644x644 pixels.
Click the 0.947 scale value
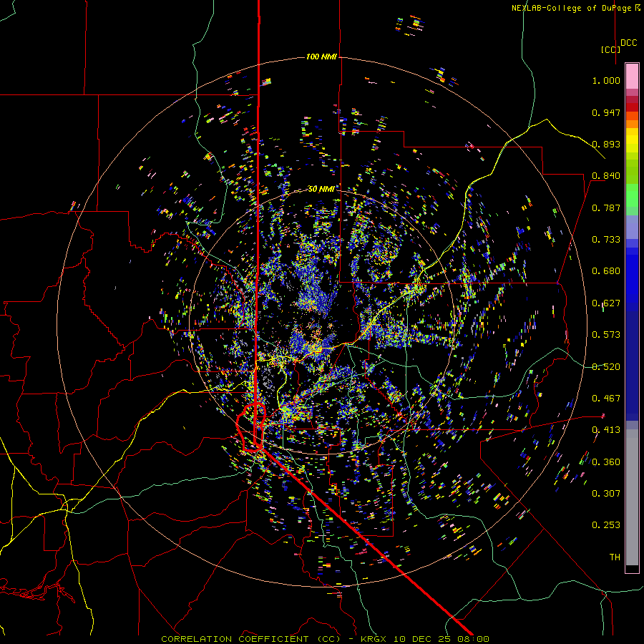[x=606, y=112]
